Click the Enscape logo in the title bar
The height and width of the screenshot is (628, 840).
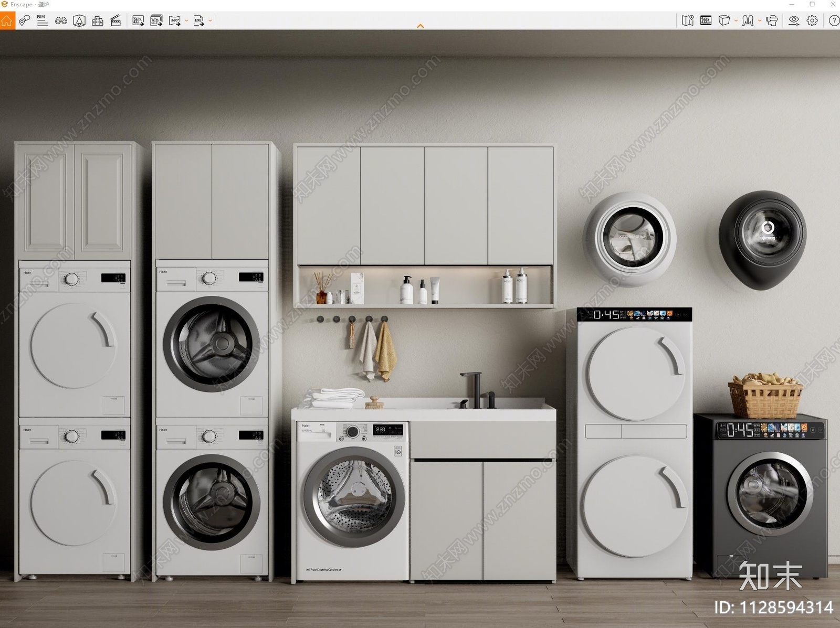click(x=5, y=4)
